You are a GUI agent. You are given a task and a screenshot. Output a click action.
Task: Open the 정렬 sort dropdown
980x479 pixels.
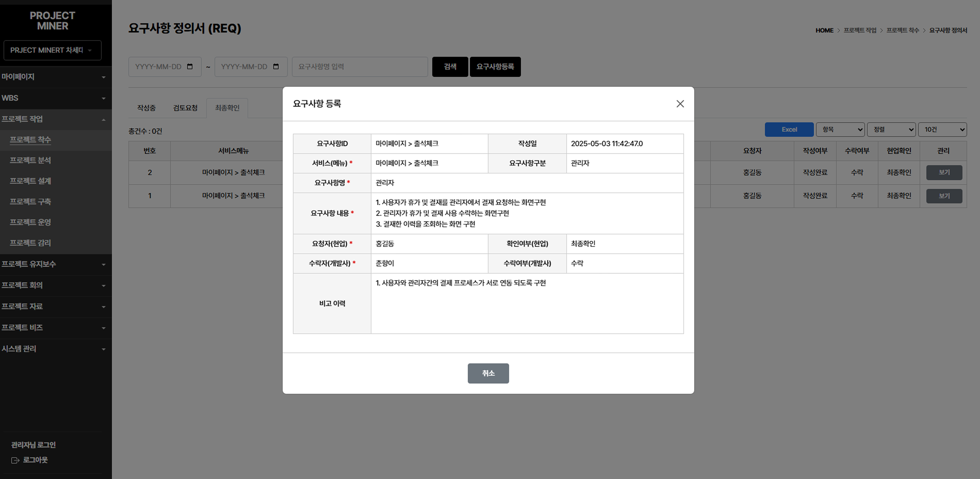coord(891,130)
